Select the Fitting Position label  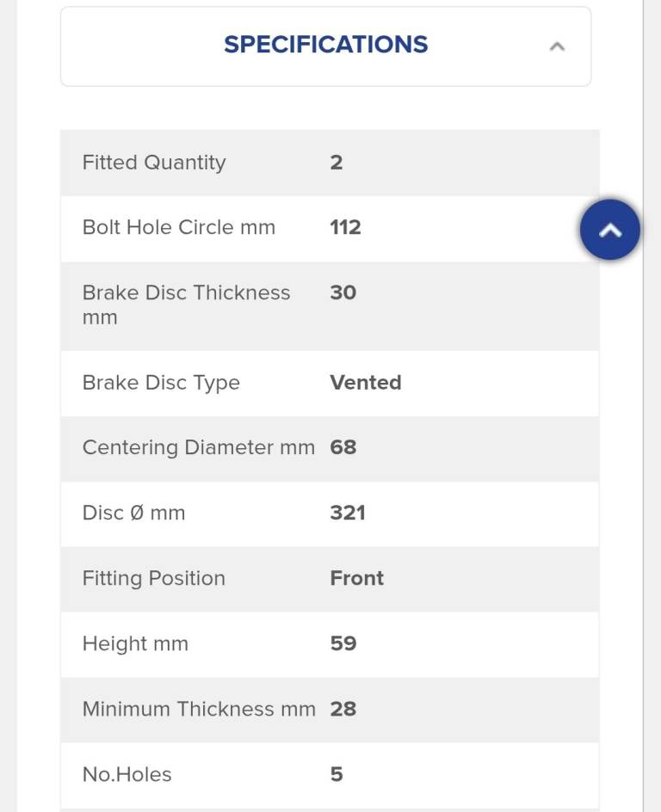(154, 579)
